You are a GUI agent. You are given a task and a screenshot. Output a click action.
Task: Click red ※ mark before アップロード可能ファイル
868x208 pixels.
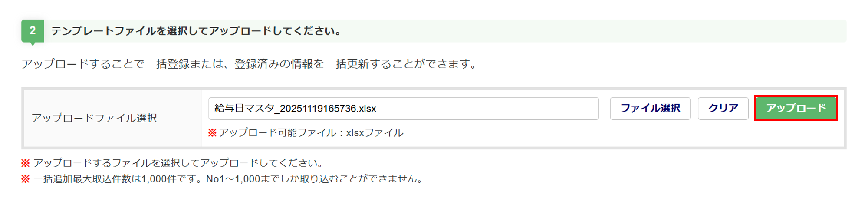(x=212, y=133)
